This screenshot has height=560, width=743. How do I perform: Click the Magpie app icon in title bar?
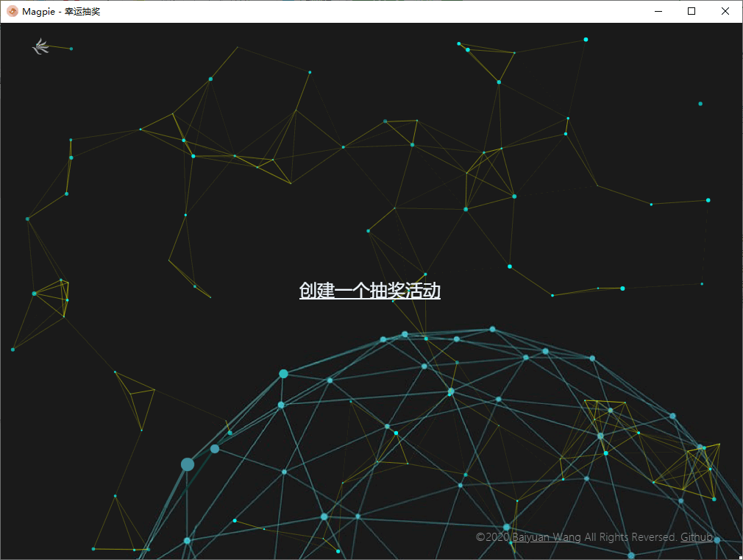pos(13,11)
